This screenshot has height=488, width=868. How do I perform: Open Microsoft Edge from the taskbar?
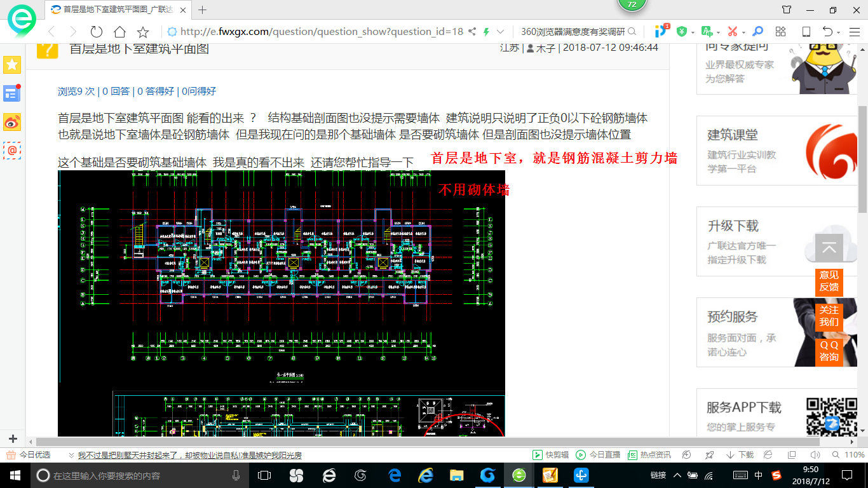click(394, 475)
